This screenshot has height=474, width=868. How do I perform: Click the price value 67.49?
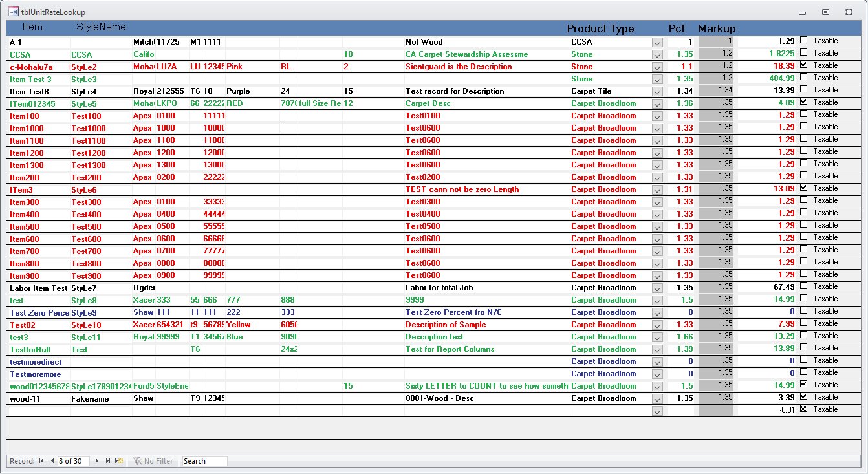pos(767,288)
